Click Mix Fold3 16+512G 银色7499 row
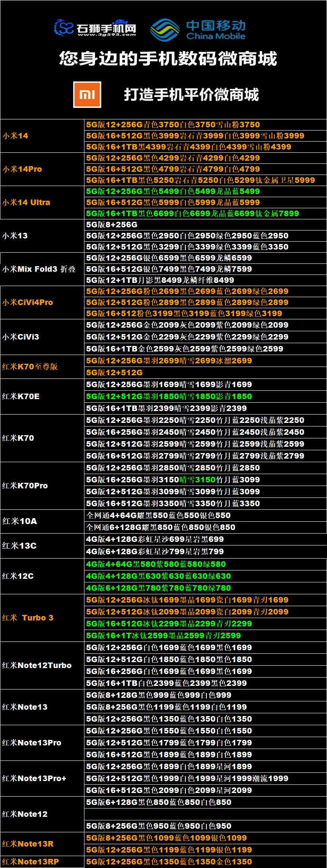This screenshot has width=327, height=868. coord(206,269)
